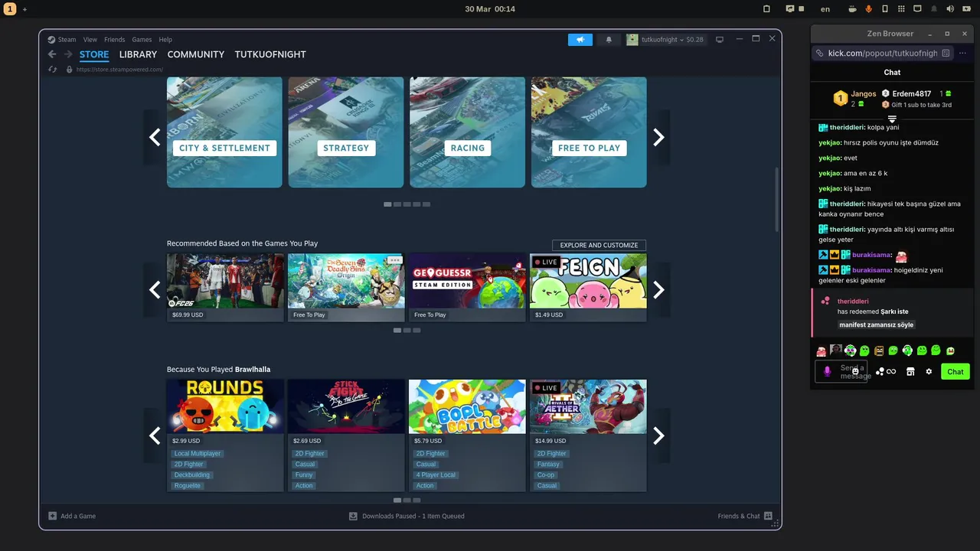Open the emote picker smiley in chat
The height and width of the screenshot is (551, 980).
coord(856,372)
